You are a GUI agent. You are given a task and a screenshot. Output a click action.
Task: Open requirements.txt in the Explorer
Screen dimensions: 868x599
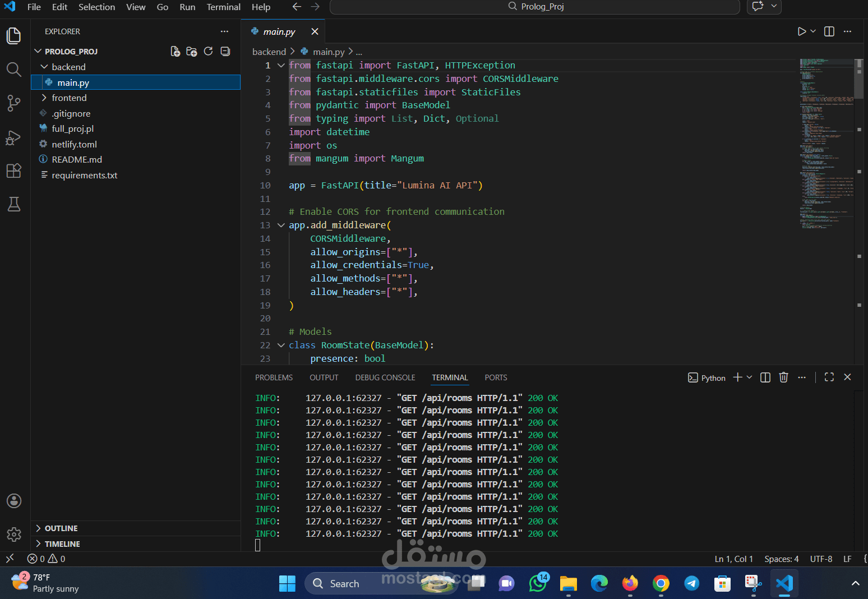(84, 175)
